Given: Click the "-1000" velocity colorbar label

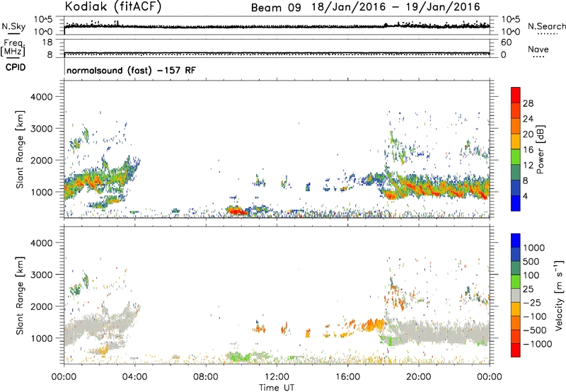Looking at the screenshot, I should click(x=537, y=344).
